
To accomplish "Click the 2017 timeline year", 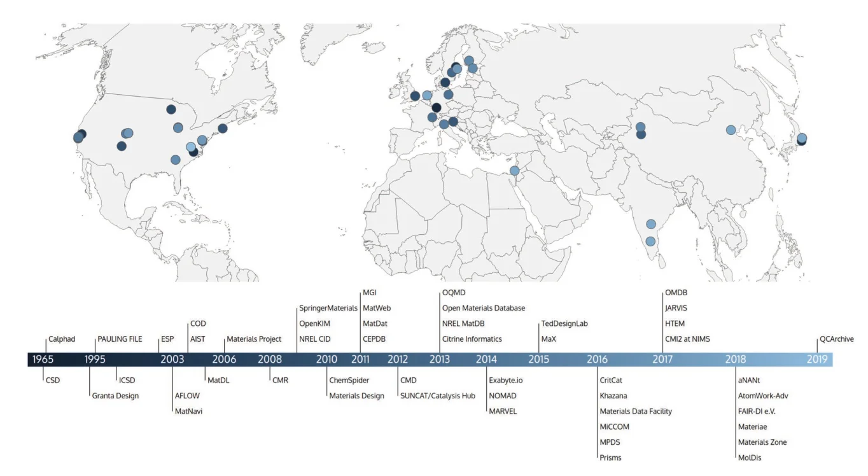I will click(x=663, y=360).
